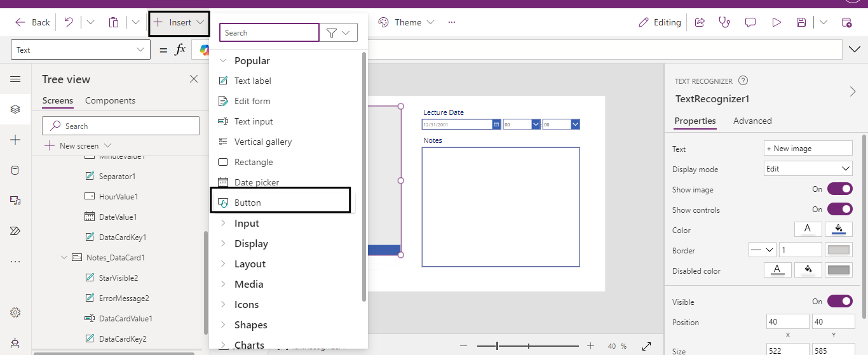The width and height of the screenshot is (868, 355).
Task: Click the Preview app play icon
Action: tap(776, 22)
